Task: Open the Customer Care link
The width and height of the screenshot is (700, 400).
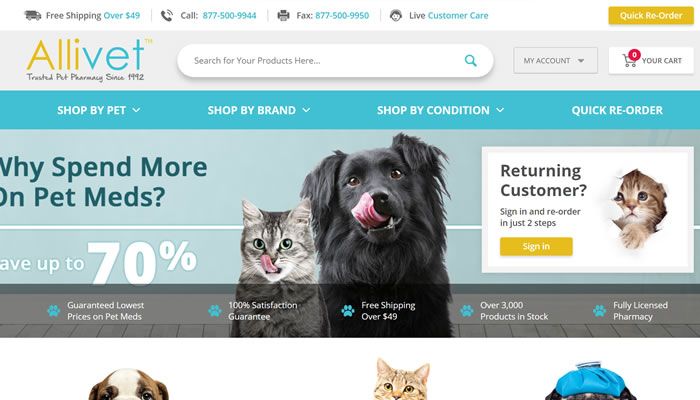Action: click(458, 16)
